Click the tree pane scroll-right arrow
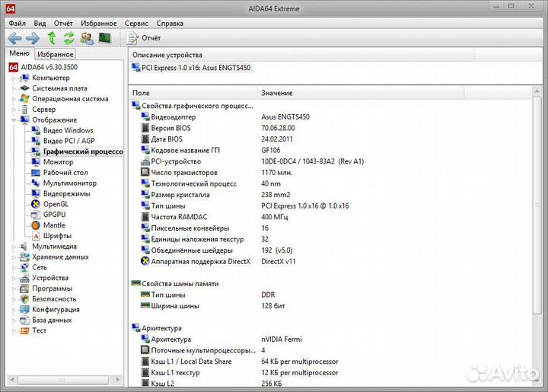The width and height of the screenshot is (548, 392). [118, 379]
